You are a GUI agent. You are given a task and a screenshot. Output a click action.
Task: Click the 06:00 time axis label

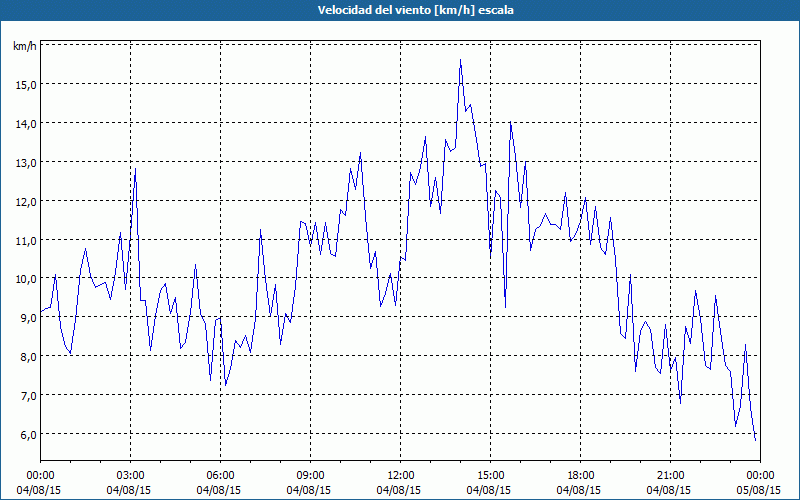coord(220,475)
